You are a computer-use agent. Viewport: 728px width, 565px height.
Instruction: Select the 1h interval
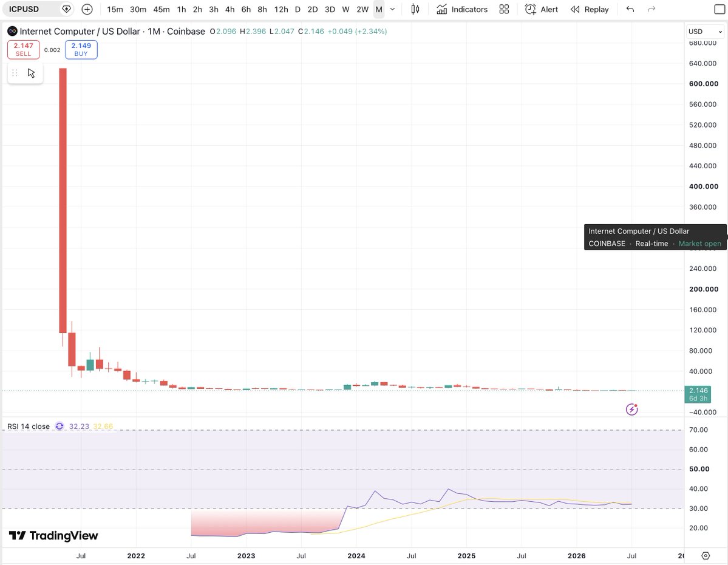coord(181,9)
